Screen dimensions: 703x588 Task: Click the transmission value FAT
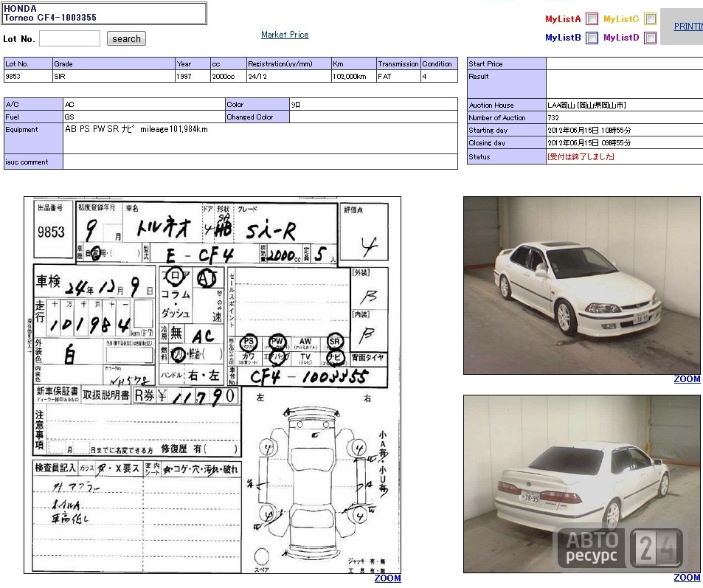398,76
